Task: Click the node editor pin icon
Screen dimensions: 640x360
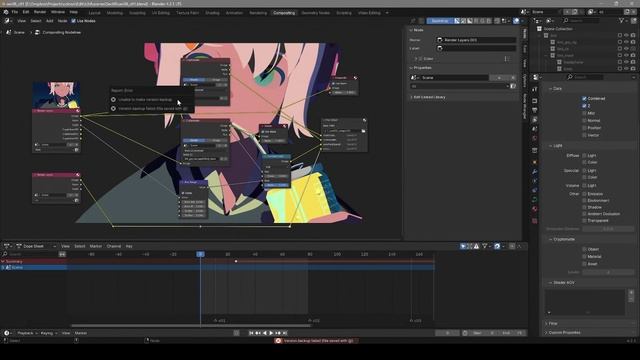Action: click(x=413, y=21)
